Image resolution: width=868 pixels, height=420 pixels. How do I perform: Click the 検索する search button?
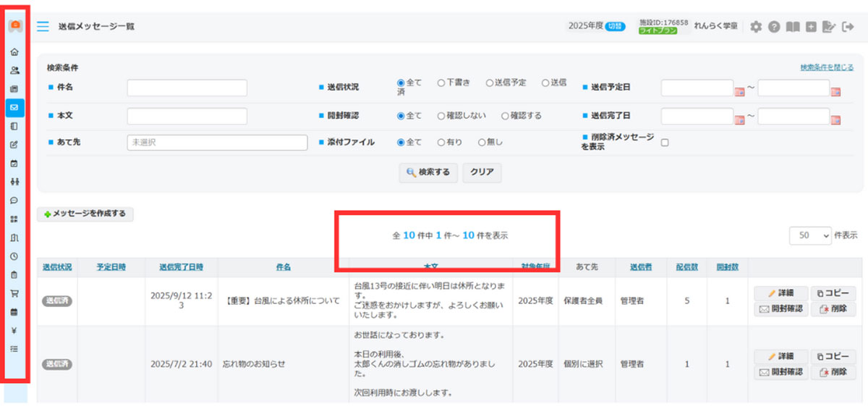428,172
